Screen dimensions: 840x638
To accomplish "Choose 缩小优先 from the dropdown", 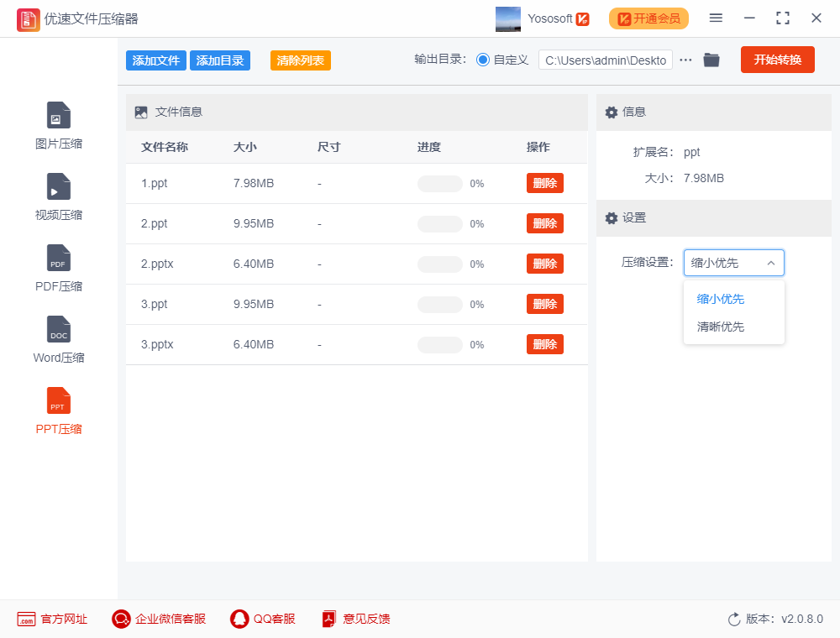I will pyautogui.click(x=720, y=299).
